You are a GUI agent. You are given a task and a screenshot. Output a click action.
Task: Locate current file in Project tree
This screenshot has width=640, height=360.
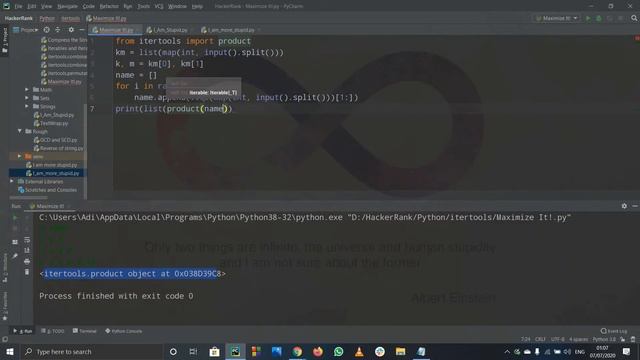click(x=47, y=30)
